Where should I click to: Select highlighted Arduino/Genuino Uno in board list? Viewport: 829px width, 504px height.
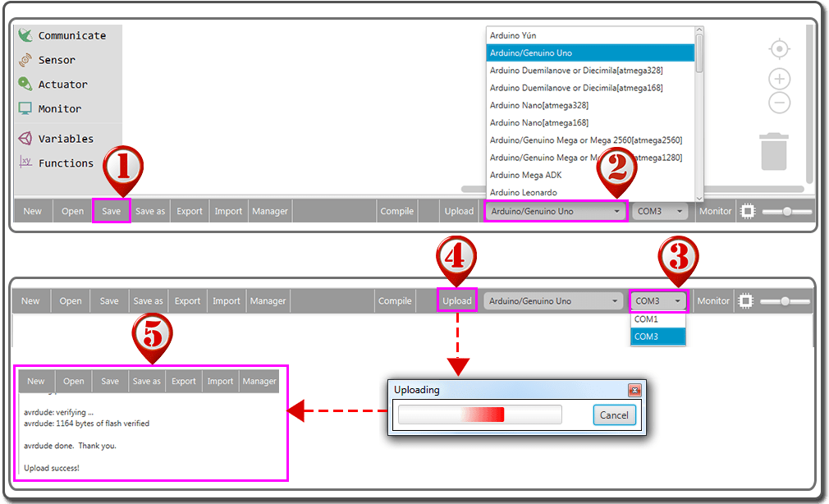click(590, 53)
